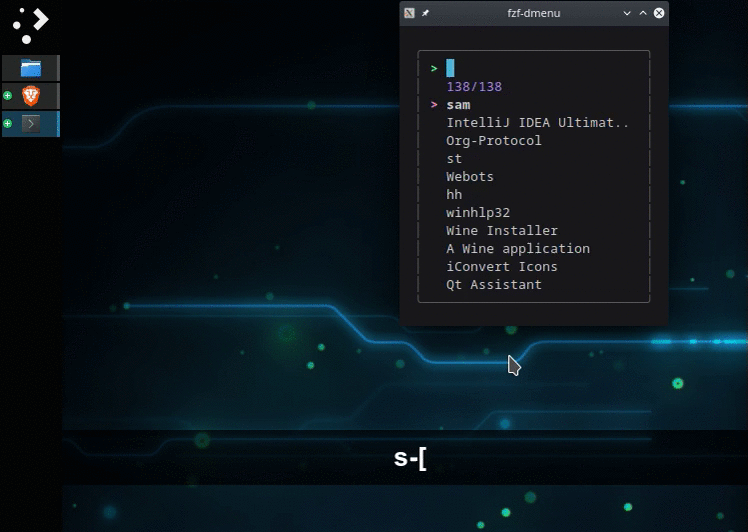Image resolution: width=748 pixels, height=532 pixels.
Task: Switch to Brave browser in task panel
Action: (x=31, y=96)
